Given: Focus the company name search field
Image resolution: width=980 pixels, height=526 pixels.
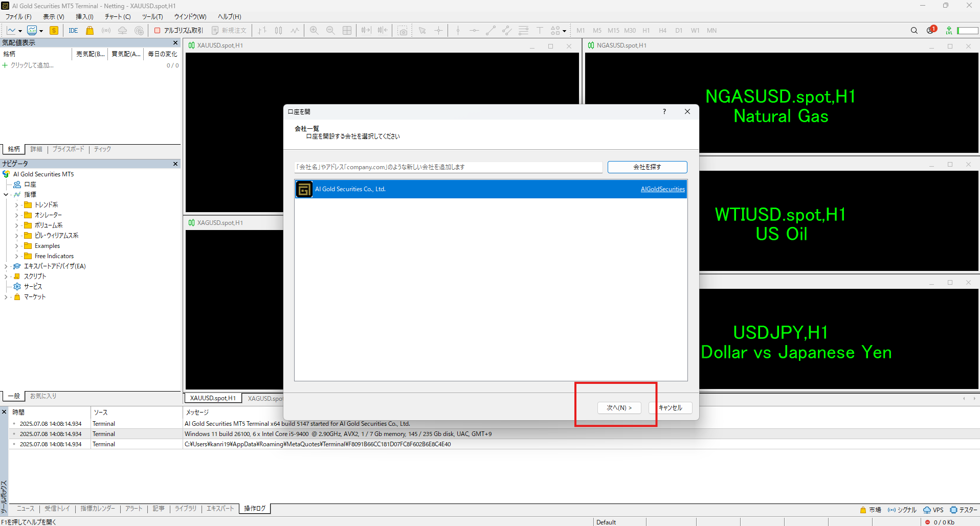Looking at the screenshot, I should 449,167.
